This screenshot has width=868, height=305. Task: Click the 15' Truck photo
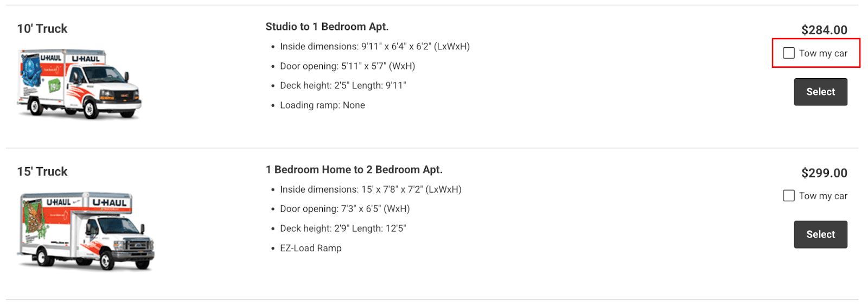[x=86, y=230]
